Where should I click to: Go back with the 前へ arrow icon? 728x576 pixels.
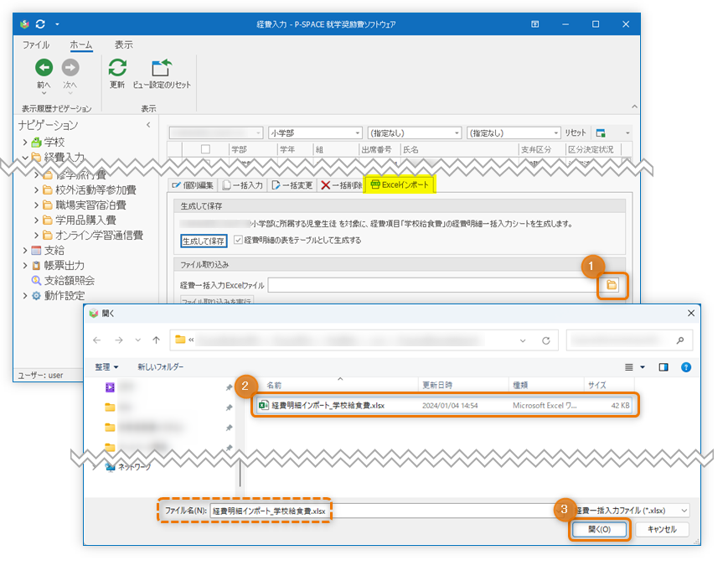coord(44,68)
